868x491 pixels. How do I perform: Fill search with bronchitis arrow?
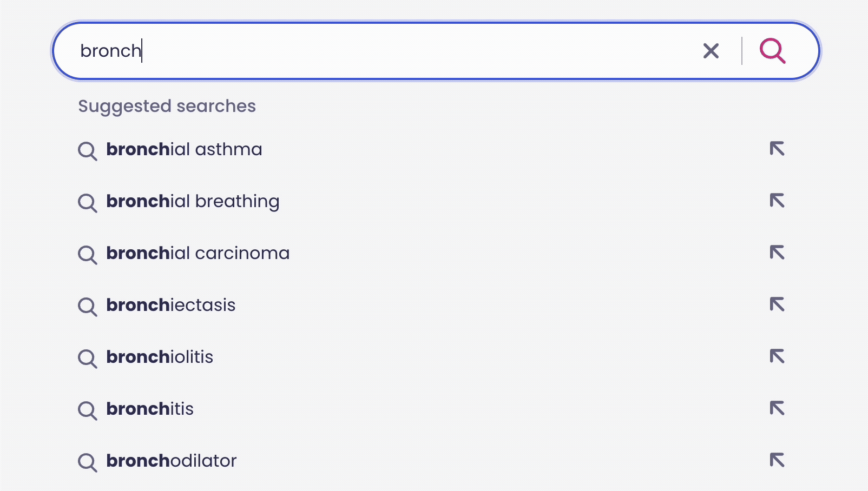point(777,408)
